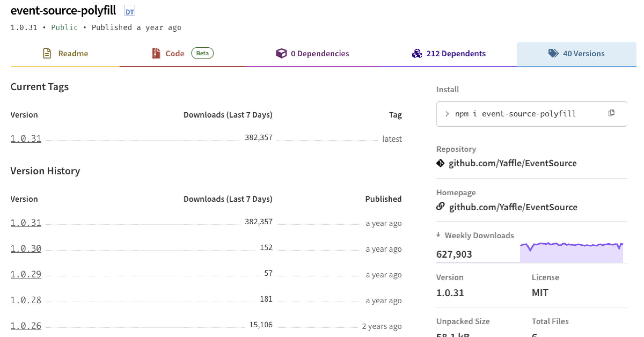
Task: Click the Dependents cubes icon
Action: (x=417, y=53)
